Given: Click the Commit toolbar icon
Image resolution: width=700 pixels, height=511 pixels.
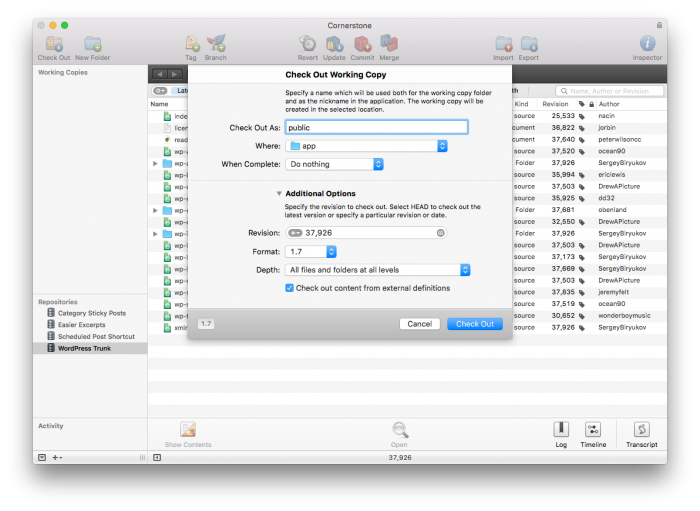Looking at the screenshot, I should point(362,44).
